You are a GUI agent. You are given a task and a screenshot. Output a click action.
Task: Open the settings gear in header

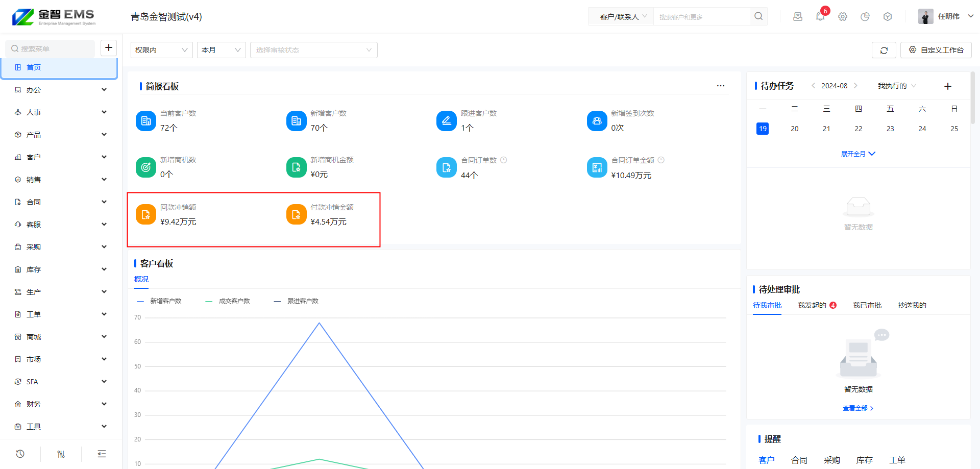point(843,16)
